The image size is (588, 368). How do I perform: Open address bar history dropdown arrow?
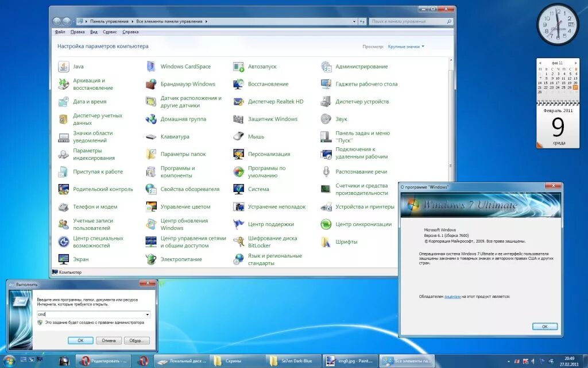coord(354,21)
